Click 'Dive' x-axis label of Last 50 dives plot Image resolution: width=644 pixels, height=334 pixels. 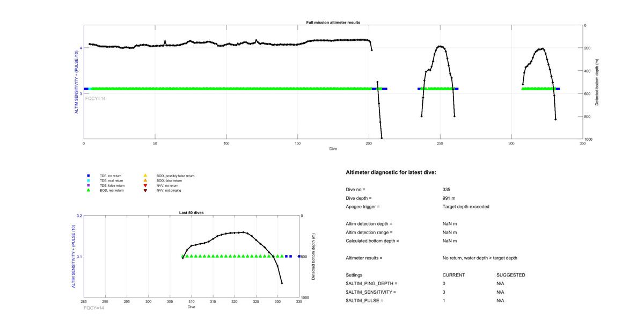tap(192, 307)
